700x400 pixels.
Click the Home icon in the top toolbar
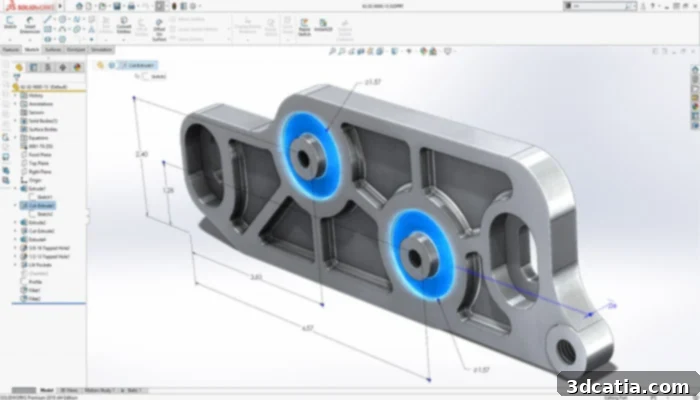(x=79, y=6)
